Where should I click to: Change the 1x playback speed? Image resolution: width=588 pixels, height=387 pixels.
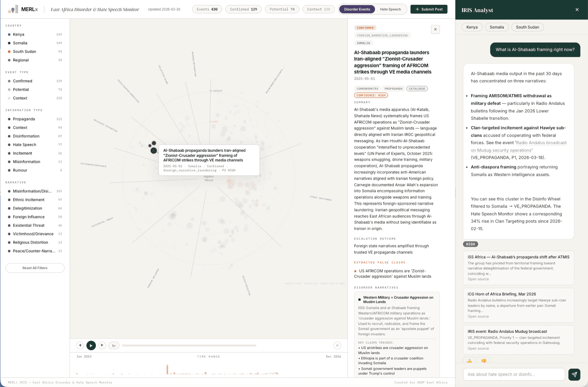click(114, 345)
